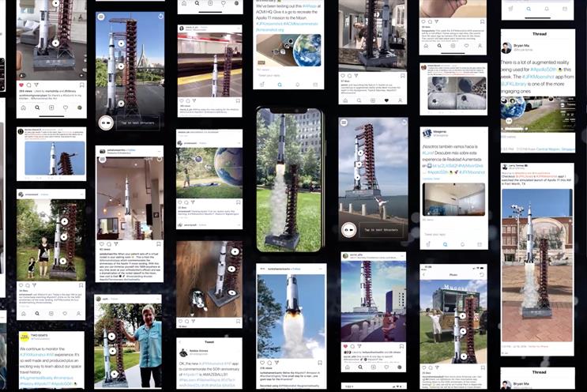Click the video progress bar in Bryan Ma's tweet

(x=538, y=129)
